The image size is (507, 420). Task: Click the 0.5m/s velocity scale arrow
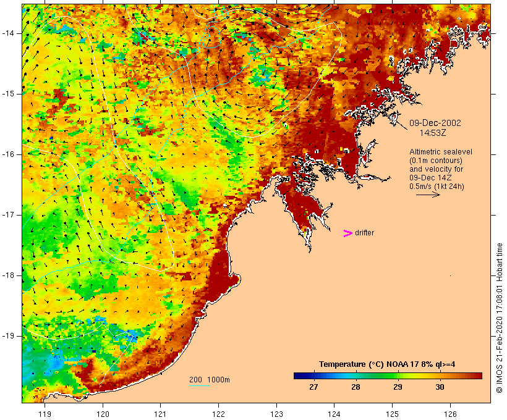pos(428,195)
